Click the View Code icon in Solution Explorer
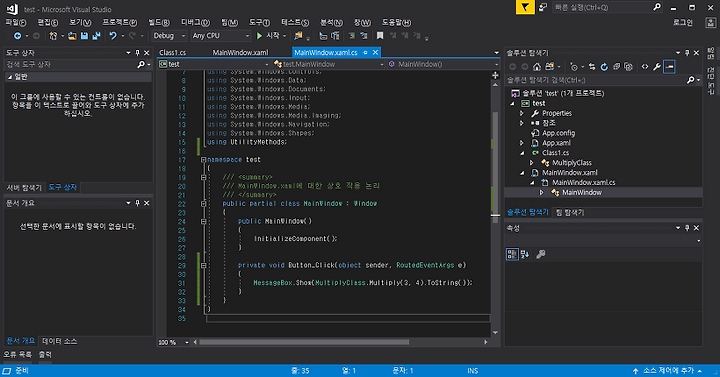Viewport: 720px width, 377px height. tap(645, 67)
